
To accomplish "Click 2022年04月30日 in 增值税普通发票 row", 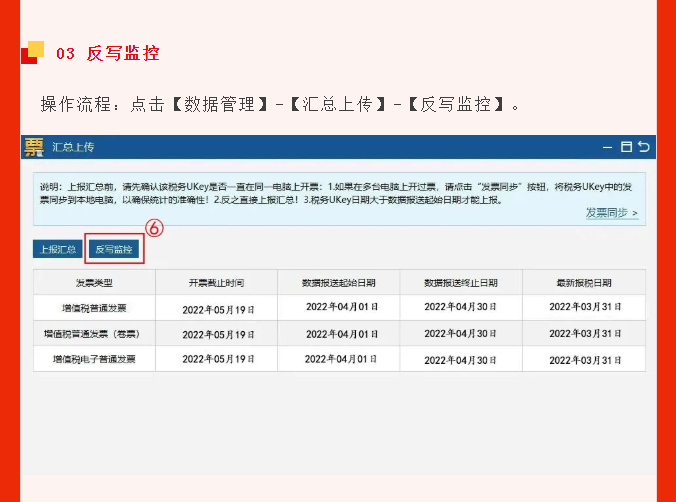I will 460,307.
